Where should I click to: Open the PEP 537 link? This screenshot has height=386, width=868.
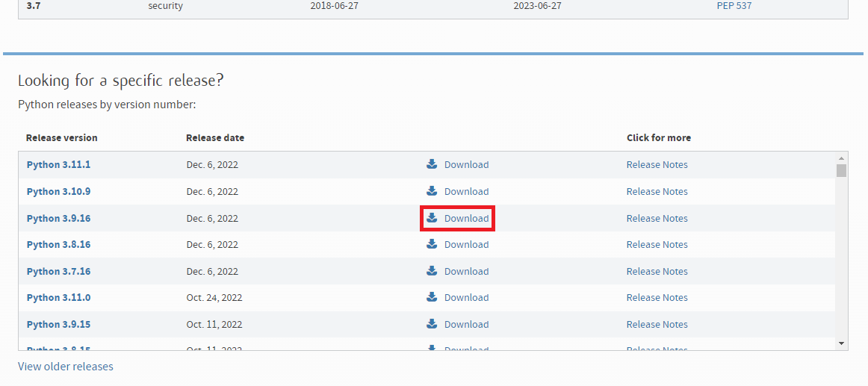click(x=734, y=6)
